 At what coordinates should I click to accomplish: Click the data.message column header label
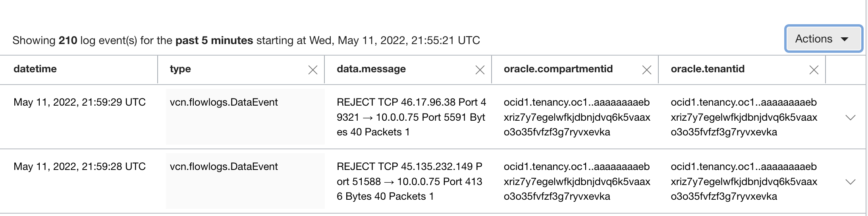pyautogui.click(x=371, y=69)
